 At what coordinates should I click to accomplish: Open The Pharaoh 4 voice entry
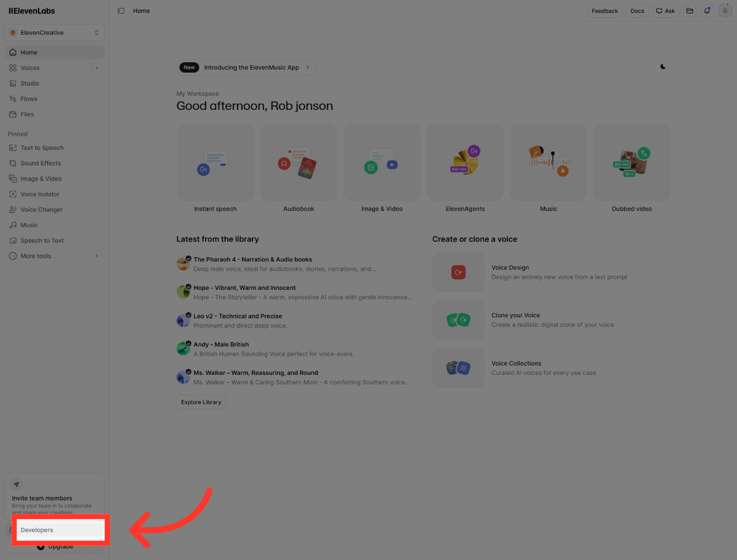pos(294,264)
